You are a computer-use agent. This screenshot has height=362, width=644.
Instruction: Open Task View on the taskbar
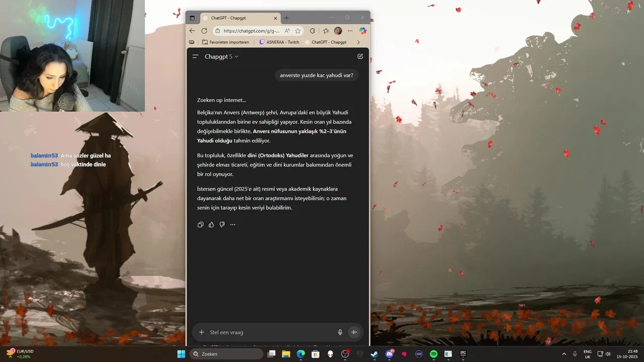pyautogui.click(x=272, y=354)
